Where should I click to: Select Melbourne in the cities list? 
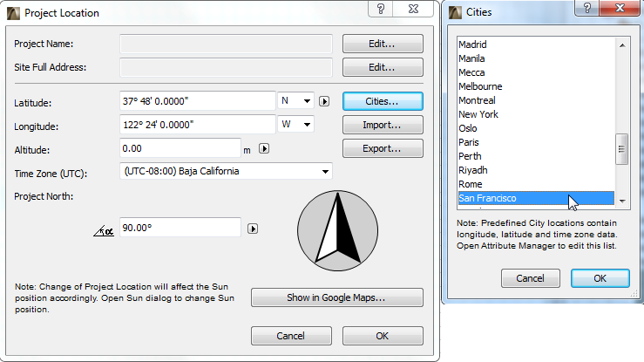click(536, 86)
